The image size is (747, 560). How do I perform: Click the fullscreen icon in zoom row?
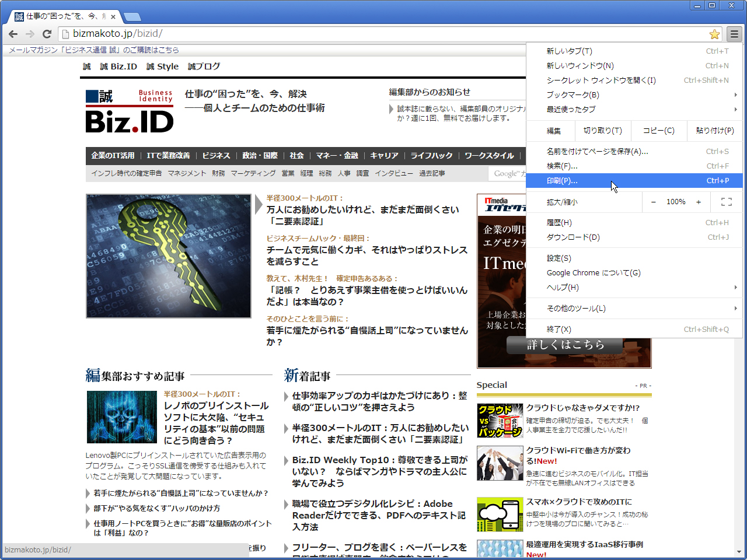727,202
